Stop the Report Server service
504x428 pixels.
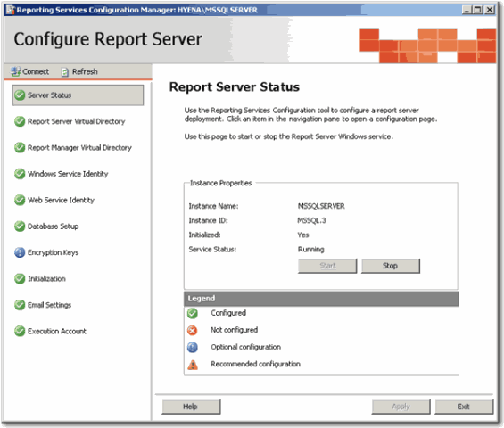click(x=391, y=266)
